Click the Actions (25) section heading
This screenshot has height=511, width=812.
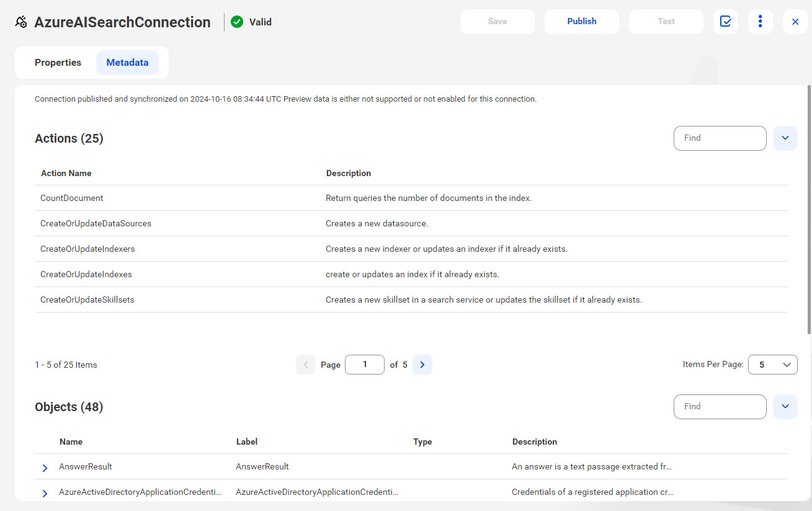pos(69,138)
